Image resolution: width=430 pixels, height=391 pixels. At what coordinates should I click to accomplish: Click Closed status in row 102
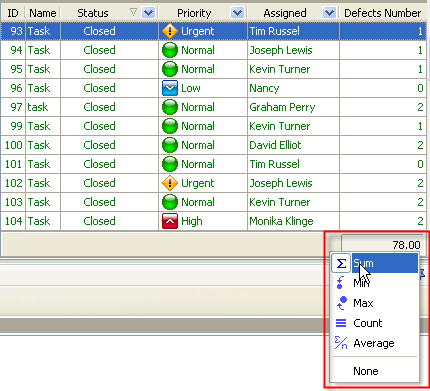[99, 183]
